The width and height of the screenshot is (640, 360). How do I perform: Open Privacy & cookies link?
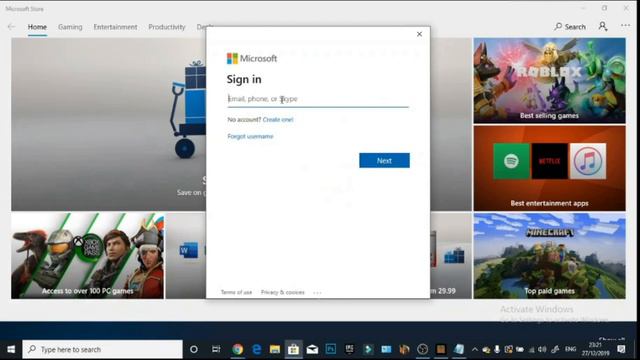(282, 292)
